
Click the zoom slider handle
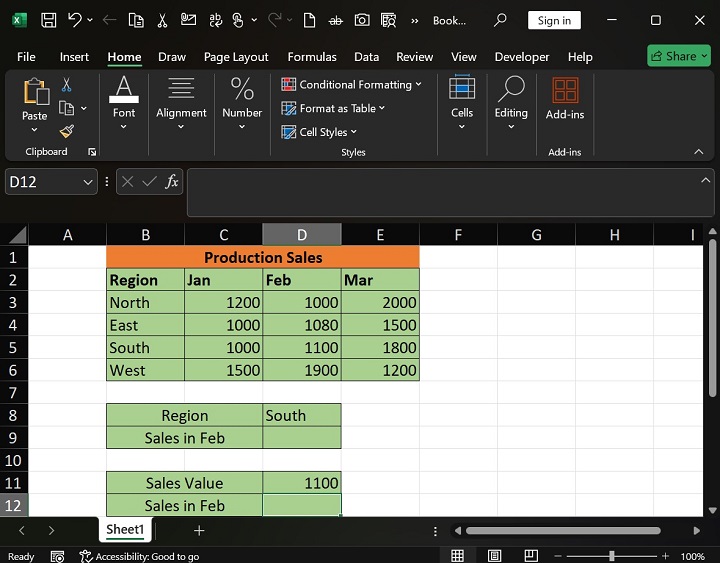click(612, 556)
